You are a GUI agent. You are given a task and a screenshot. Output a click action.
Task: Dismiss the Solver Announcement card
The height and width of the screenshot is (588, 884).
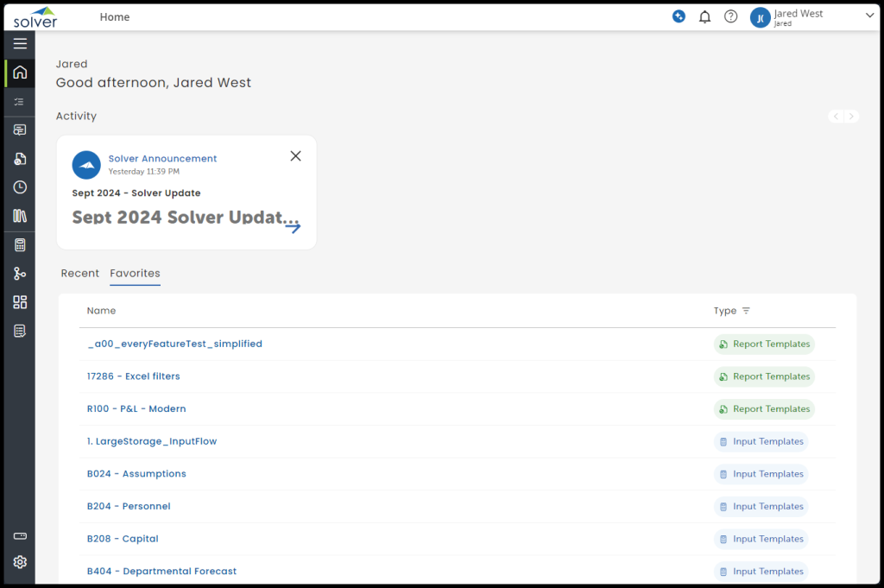pyautogui.click(x=295, y=156)
